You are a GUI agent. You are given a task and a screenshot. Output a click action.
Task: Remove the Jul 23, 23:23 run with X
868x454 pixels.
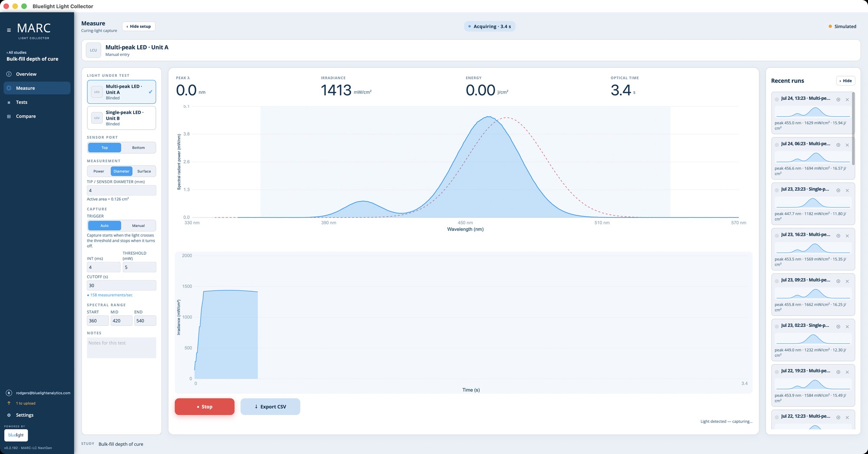[x=847, y=191]
